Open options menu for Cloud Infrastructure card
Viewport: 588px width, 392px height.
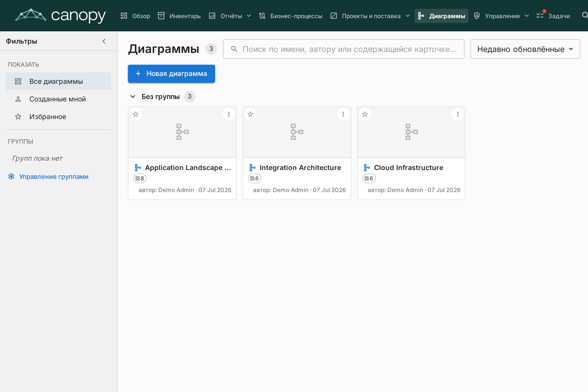[x=458, y=114]
